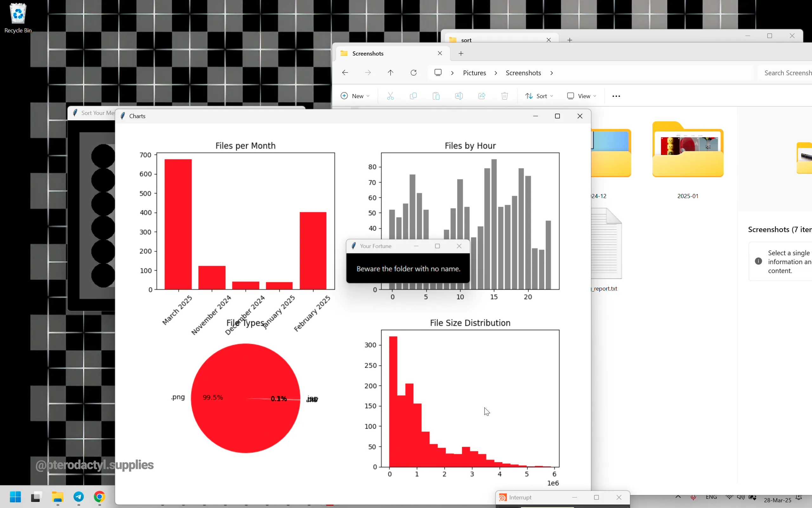This screenshot has width=812, height=508.
Task: Click the ENG language indicator in taskbar
Action: pyautogui.click(x=711, y=498)
